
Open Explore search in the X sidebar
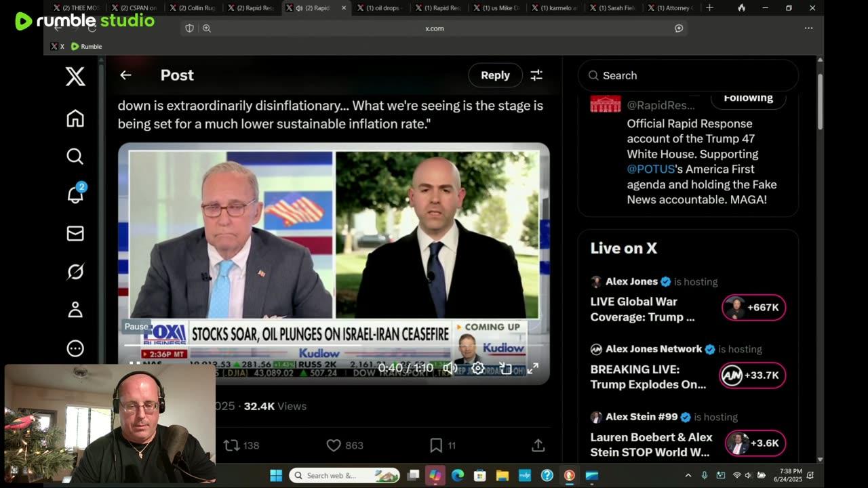(x=75, y=157)
